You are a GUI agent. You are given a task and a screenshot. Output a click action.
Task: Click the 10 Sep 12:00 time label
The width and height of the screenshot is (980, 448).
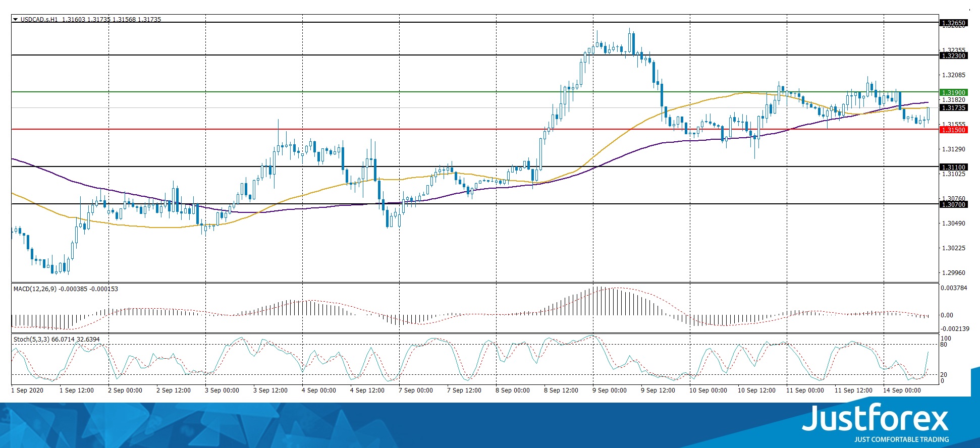coord(757,390)
